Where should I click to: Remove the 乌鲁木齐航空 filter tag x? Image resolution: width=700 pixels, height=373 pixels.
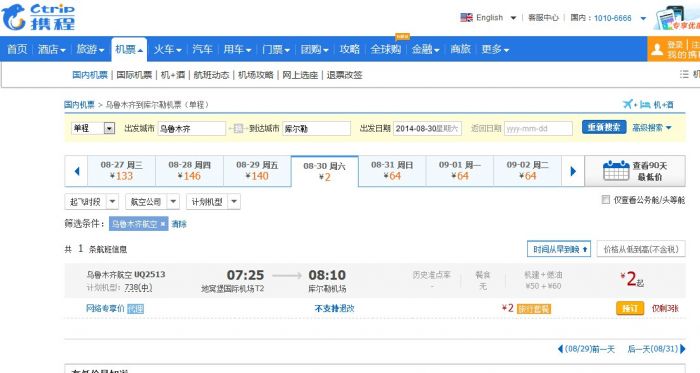pos(162,224)
